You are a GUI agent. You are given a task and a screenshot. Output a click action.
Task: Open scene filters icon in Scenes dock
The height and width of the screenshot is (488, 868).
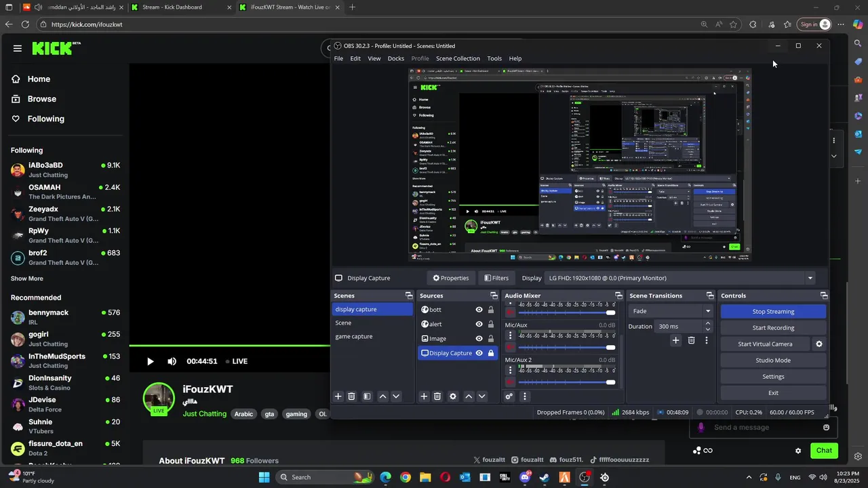367,396
